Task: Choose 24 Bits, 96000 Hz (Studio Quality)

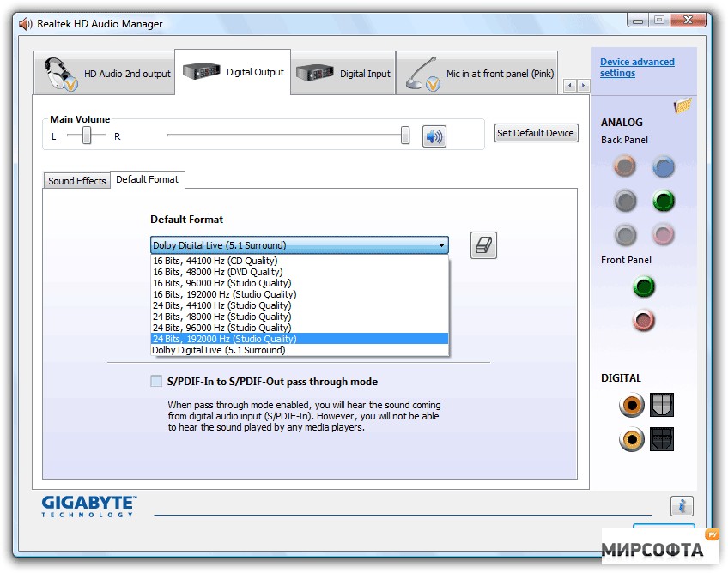Action: [x=300, y=328]
